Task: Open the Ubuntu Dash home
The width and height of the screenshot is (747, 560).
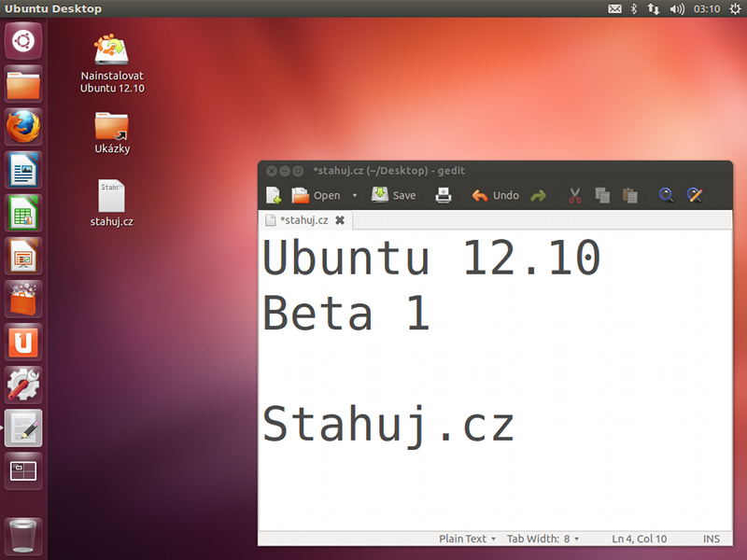Action: pyautogui.click(x=23, y=41)
